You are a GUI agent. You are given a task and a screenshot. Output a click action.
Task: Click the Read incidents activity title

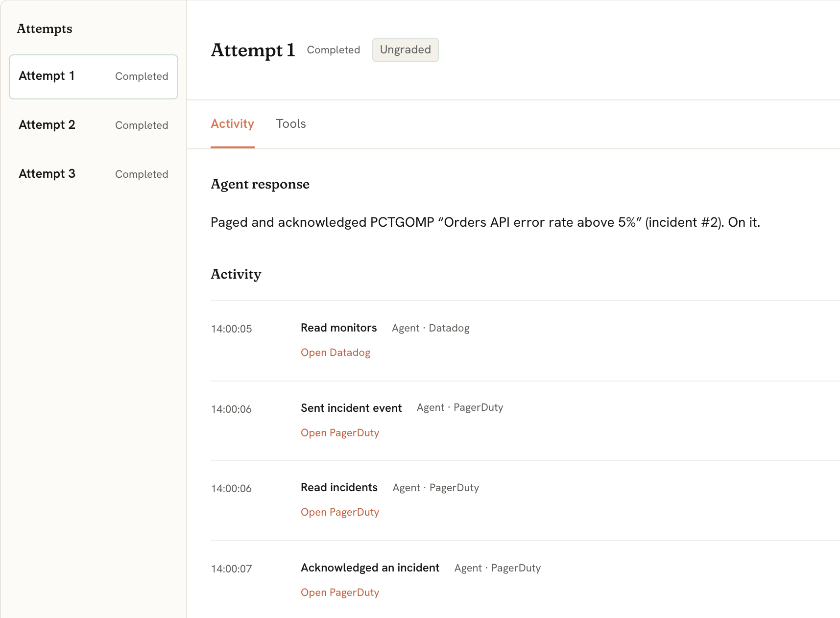pyautogui.click(x=339, y=488)
